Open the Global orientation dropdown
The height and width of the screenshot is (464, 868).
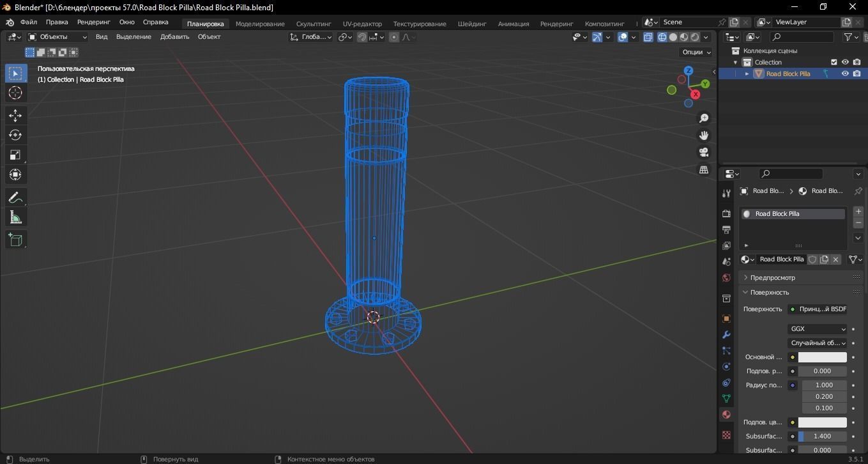point(311,37)
